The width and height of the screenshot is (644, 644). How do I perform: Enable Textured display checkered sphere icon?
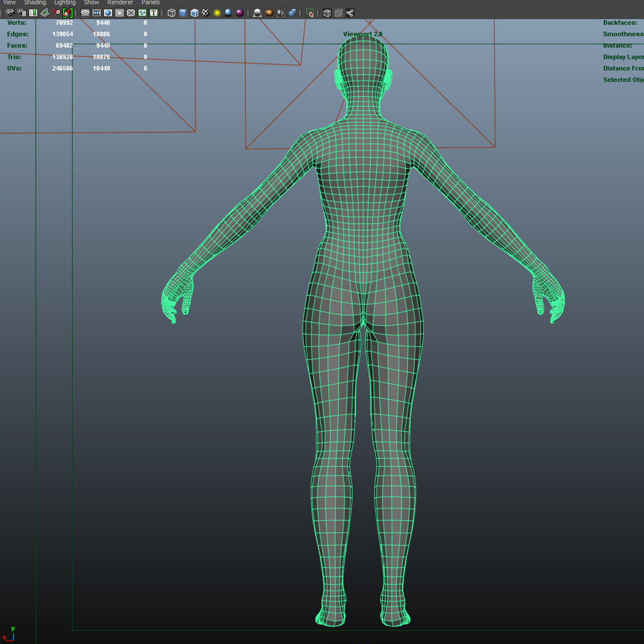(206, 13)
